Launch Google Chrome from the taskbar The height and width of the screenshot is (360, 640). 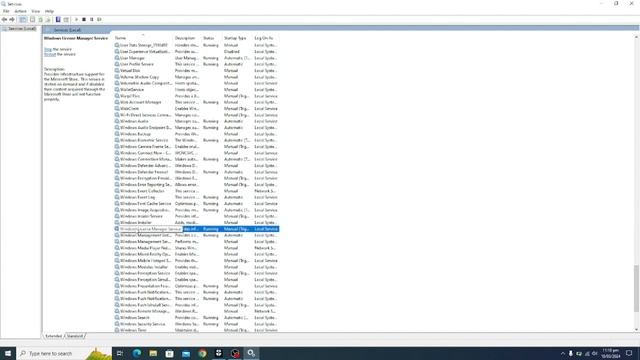(x=202, y=353)
